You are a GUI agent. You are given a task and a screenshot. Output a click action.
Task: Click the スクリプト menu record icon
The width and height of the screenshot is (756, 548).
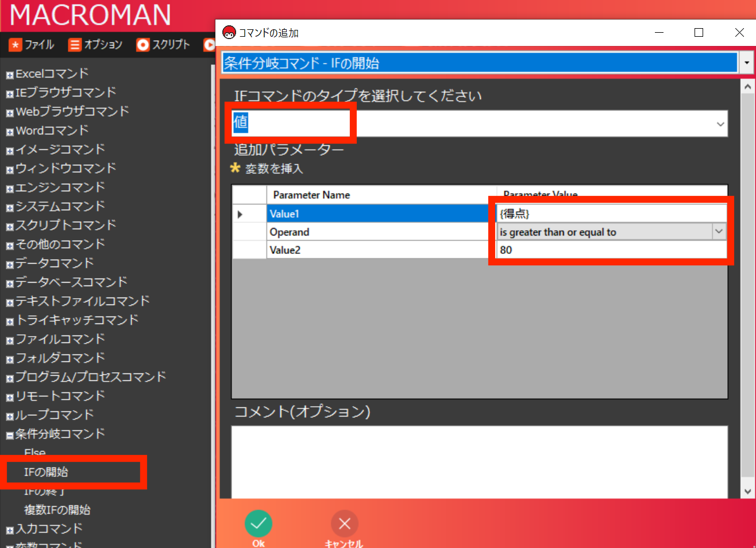142,45
